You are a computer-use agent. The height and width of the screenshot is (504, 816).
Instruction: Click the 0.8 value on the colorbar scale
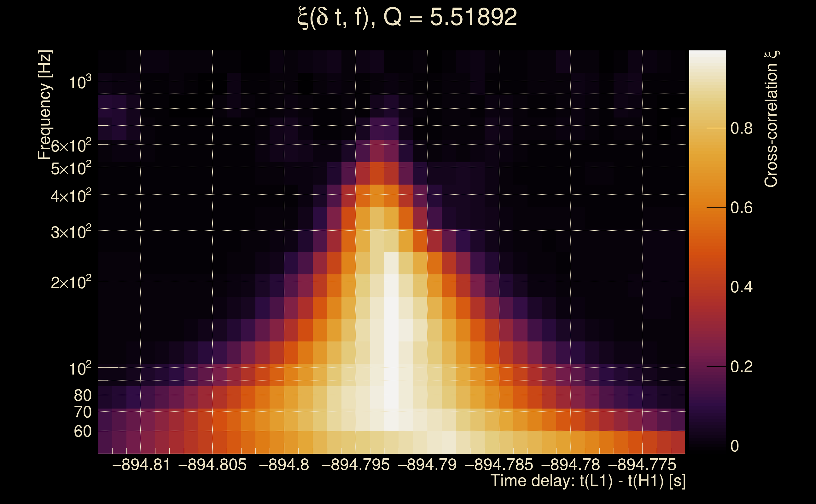point(741,128)
